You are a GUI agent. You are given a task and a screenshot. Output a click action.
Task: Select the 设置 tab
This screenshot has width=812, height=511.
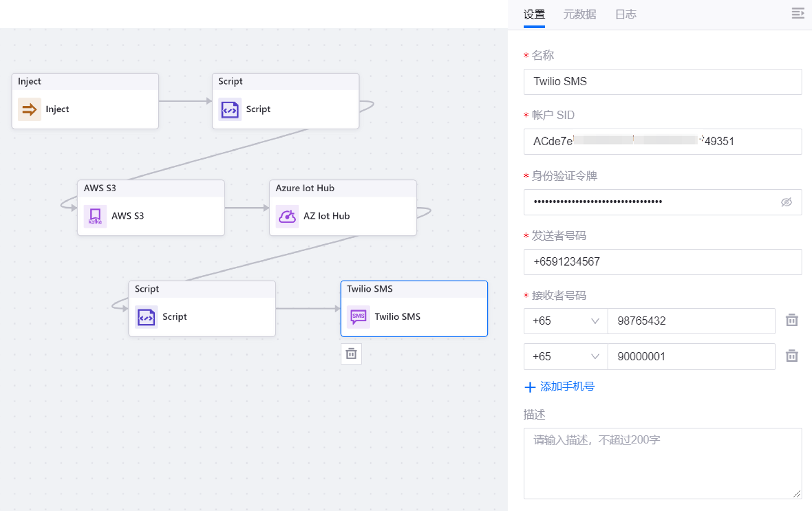click(x=534, y=14)
